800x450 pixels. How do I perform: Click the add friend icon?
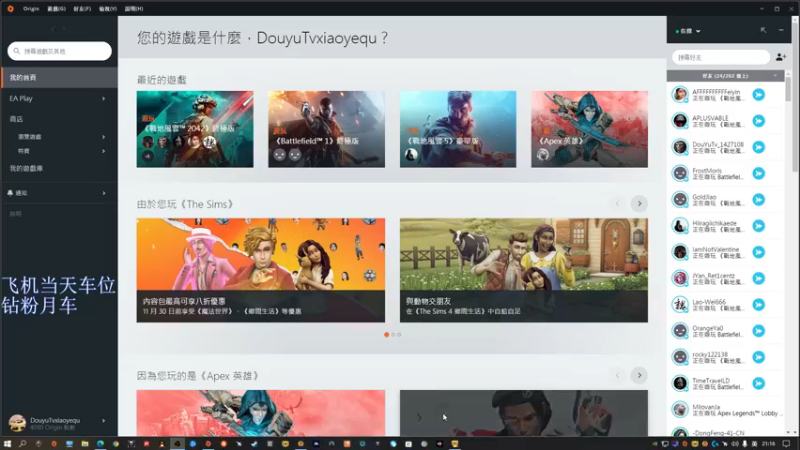tap(781, 57)
